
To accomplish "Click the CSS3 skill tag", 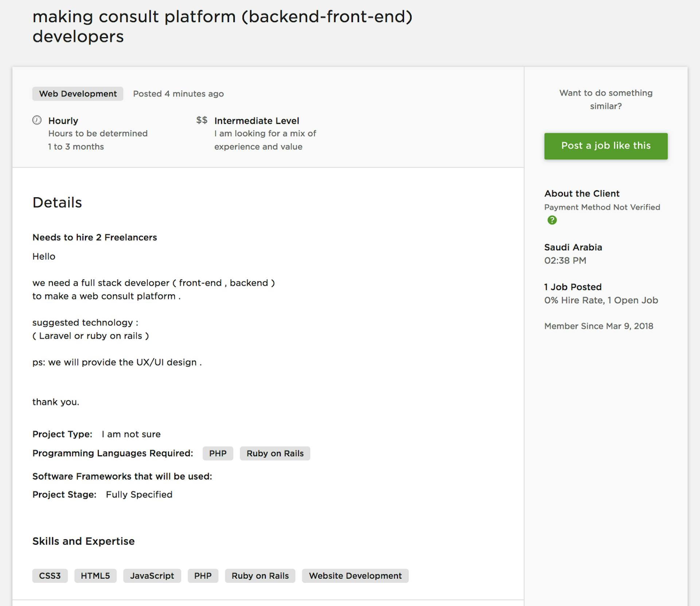I will 50,576.
